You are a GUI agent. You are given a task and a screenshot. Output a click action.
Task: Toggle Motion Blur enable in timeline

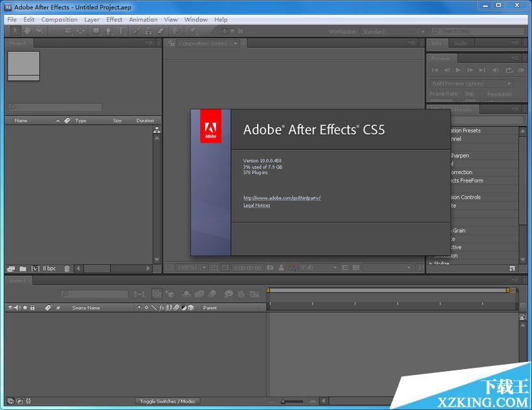click(212, 294)
